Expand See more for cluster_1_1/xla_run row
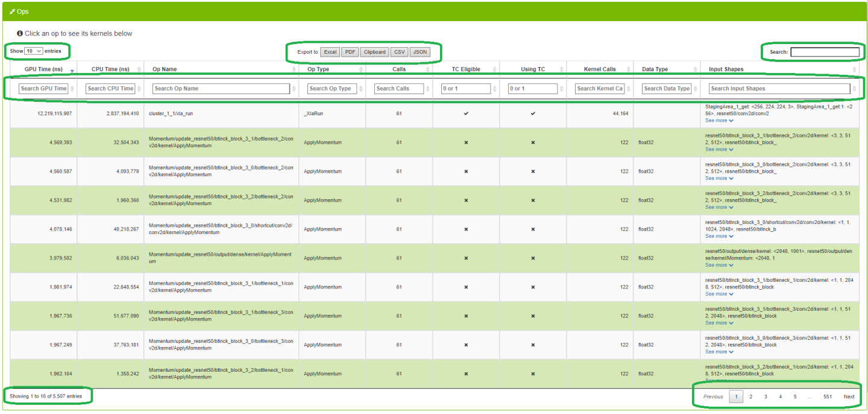 [x=719, y=121]
